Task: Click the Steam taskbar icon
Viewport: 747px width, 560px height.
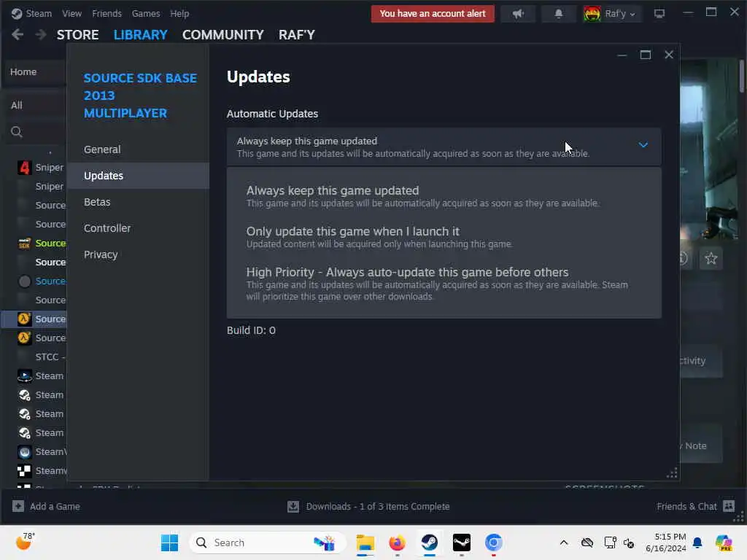Action: tap(430, 542)
